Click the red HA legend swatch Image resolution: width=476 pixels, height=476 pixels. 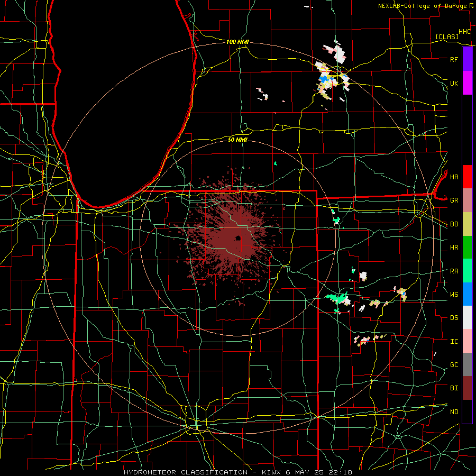click(x=467, y=177)
